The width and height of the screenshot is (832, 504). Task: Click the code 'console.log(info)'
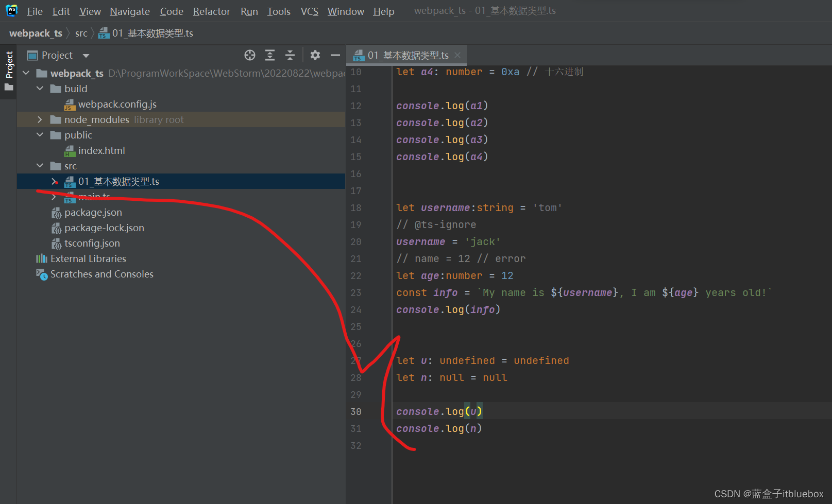(x=448, y=310)
